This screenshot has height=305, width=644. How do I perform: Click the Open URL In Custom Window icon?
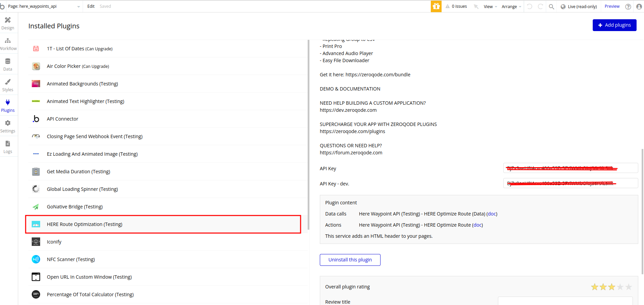(36, 277)
